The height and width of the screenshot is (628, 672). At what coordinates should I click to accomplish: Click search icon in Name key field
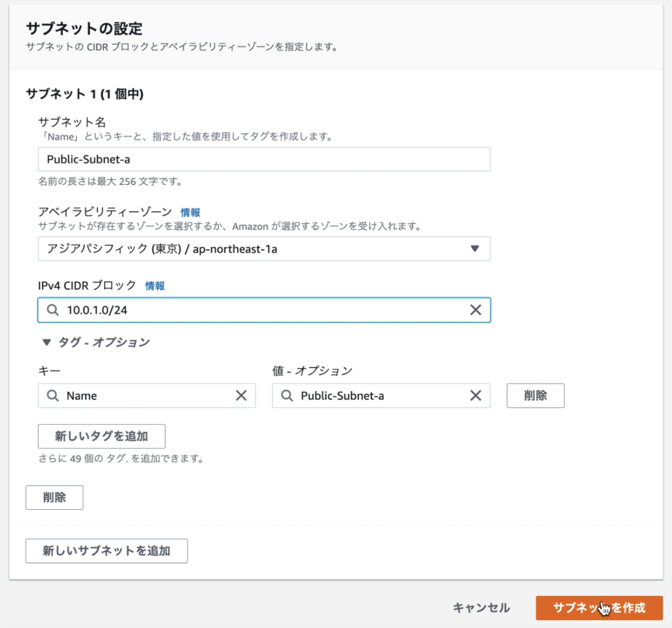(x=52, y=395)
